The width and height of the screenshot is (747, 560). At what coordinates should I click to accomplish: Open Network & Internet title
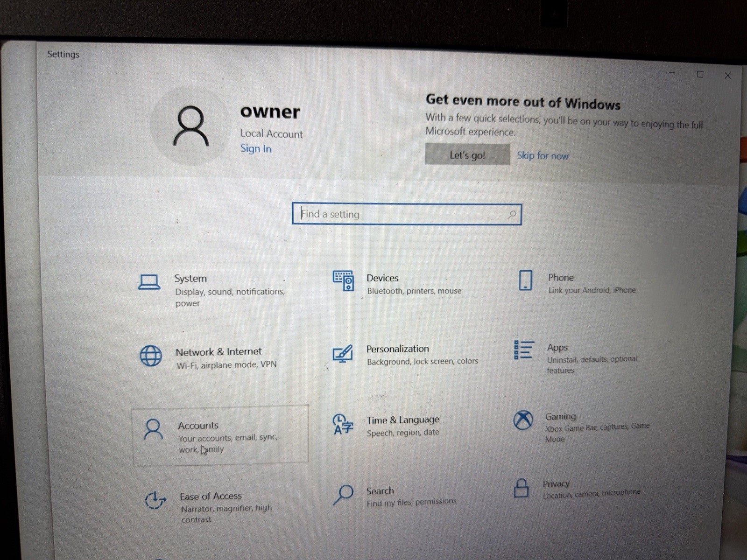[x=218, y=351]
